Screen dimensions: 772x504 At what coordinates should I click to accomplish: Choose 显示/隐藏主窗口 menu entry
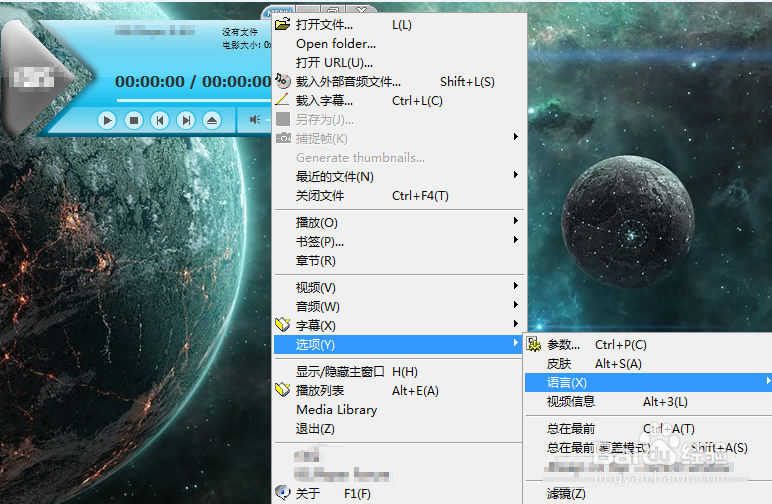399,372
